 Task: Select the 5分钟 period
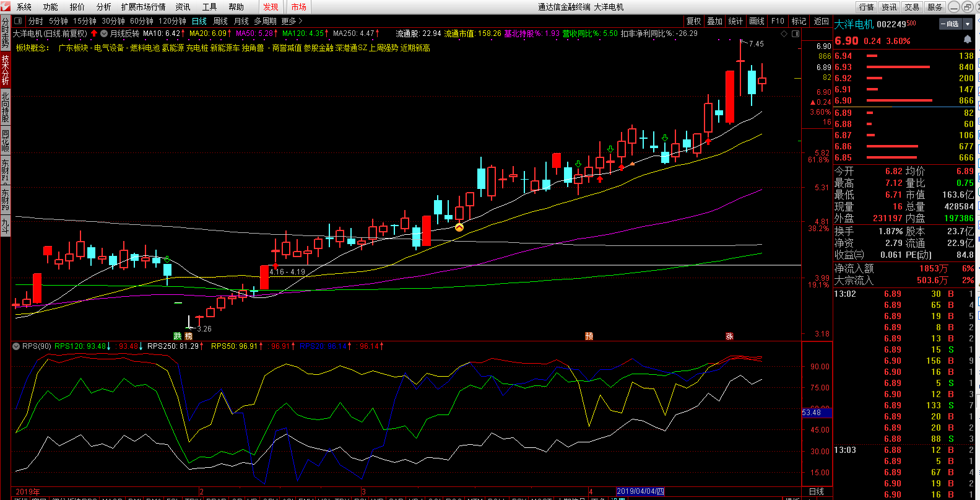click(58, 21)
